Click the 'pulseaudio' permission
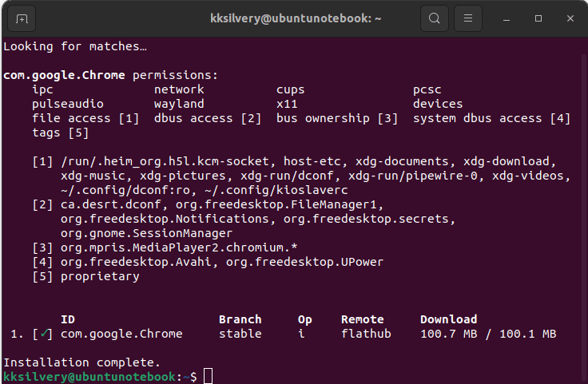This screenshot has height=384, width=588. click(67, 104)
